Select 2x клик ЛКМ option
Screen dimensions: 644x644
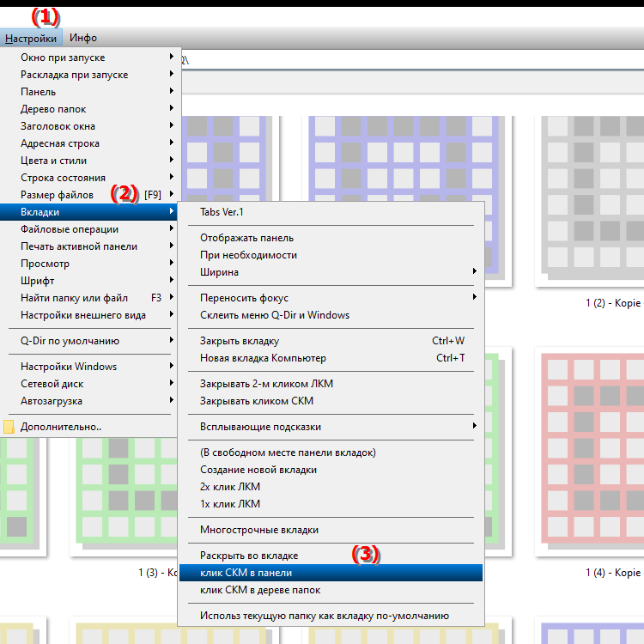point(331,487)
